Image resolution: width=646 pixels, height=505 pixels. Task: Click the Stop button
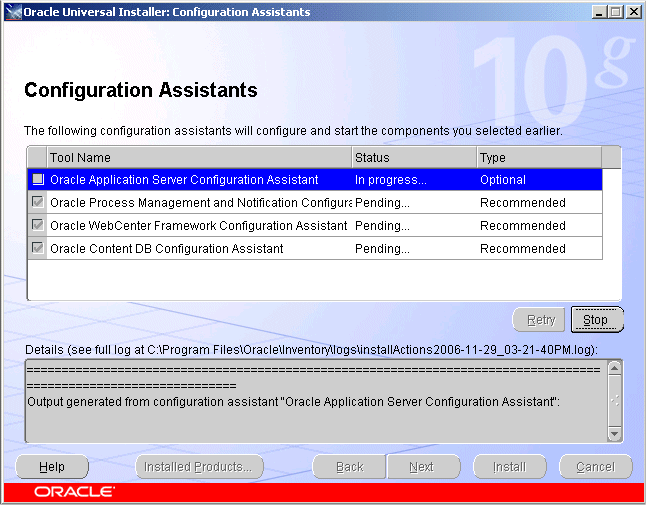pyautogui.click(x=597, y=319)
